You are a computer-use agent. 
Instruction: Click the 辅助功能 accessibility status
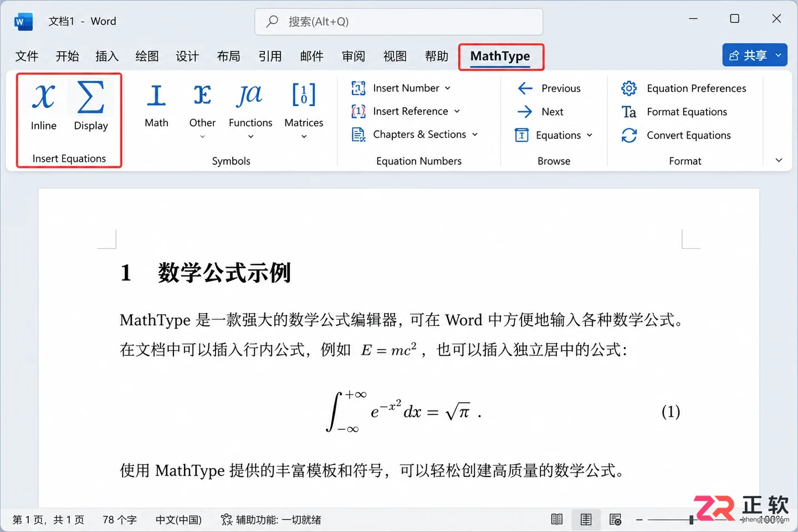click(x=271, y=520)
